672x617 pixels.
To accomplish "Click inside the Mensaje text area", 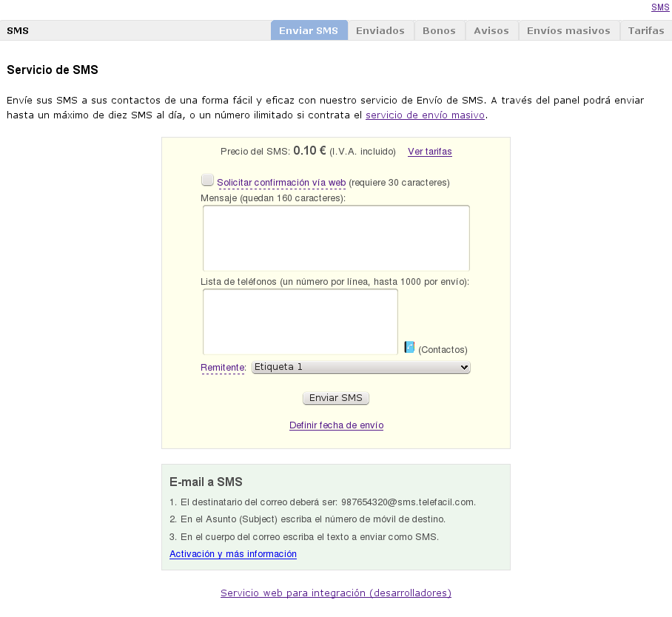I will [336, 238].
